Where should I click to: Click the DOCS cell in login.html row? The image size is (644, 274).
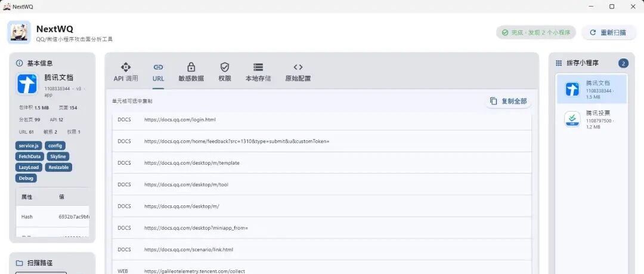tap(124, 120)
